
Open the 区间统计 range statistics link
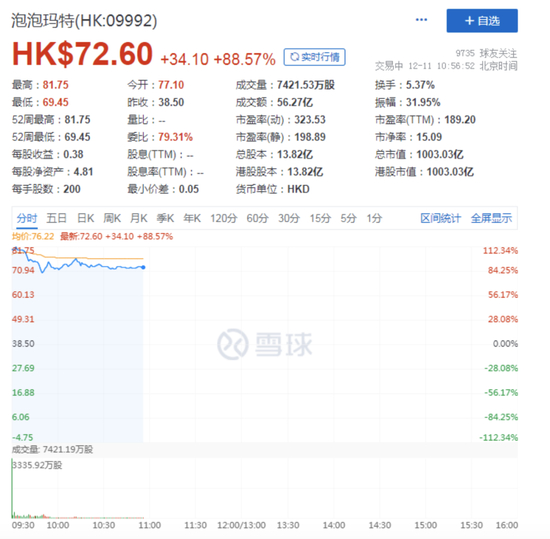coord(441,218)
